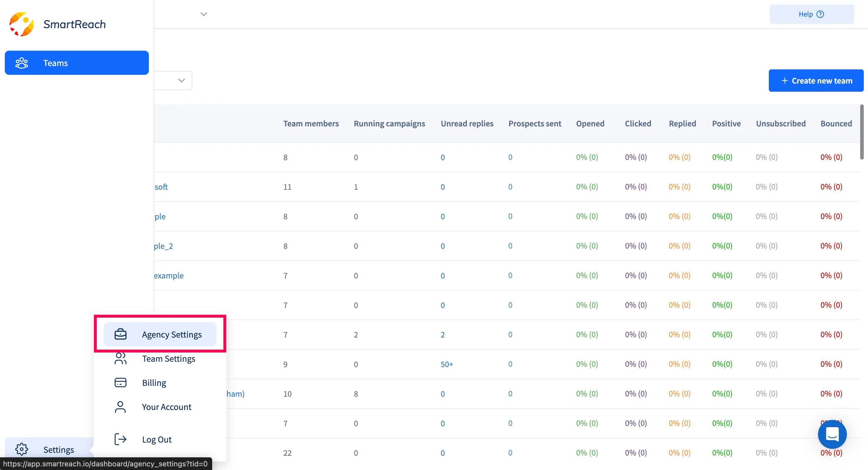Click the Unsubscribed column header

[781, 123]
